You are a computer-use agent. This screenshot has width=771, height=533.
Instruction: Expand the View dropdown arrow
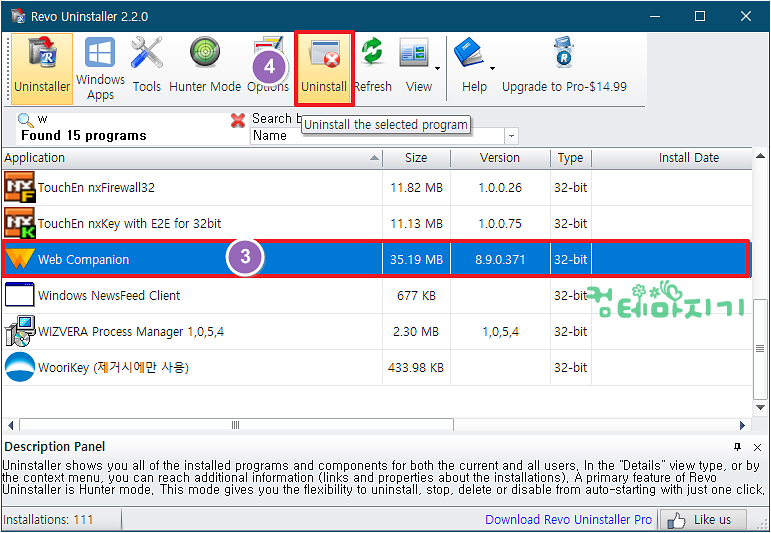pyautogui.click(x=437, y=68)
